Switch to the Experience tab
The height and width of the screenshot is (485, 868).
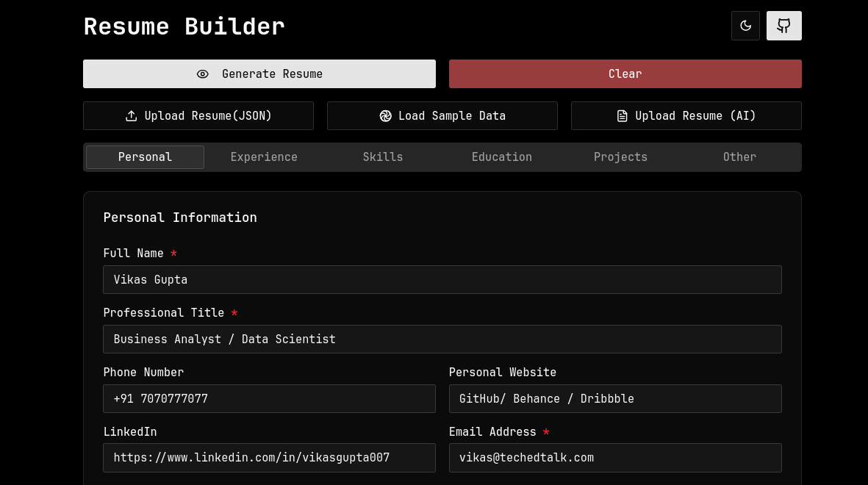click(264, 157)
